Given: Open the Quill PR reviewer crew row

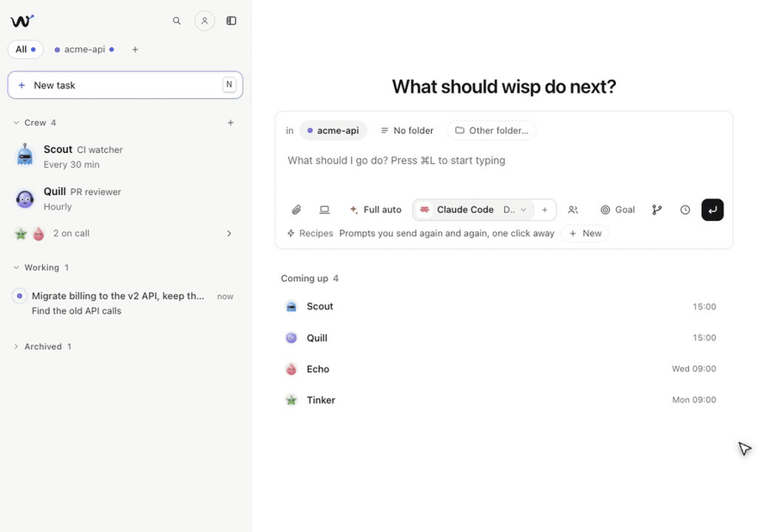Looking at the screenshot, I should point(125,199).
